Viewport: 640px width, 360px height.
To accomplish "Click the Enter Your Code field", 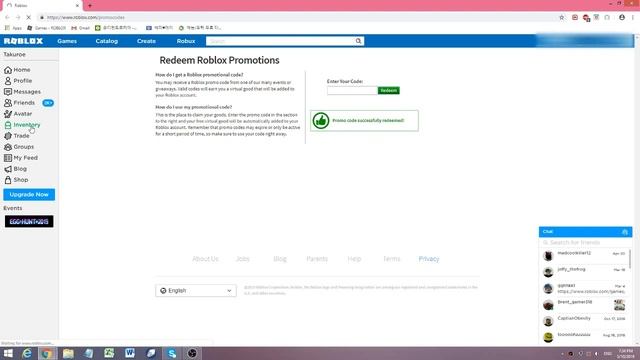I will click(x=352, y=91).
